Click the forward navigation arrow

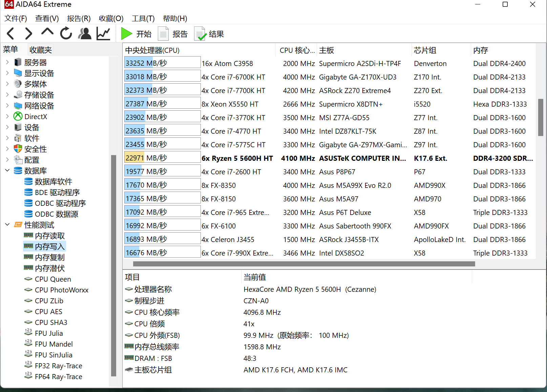tap(28, 34)
